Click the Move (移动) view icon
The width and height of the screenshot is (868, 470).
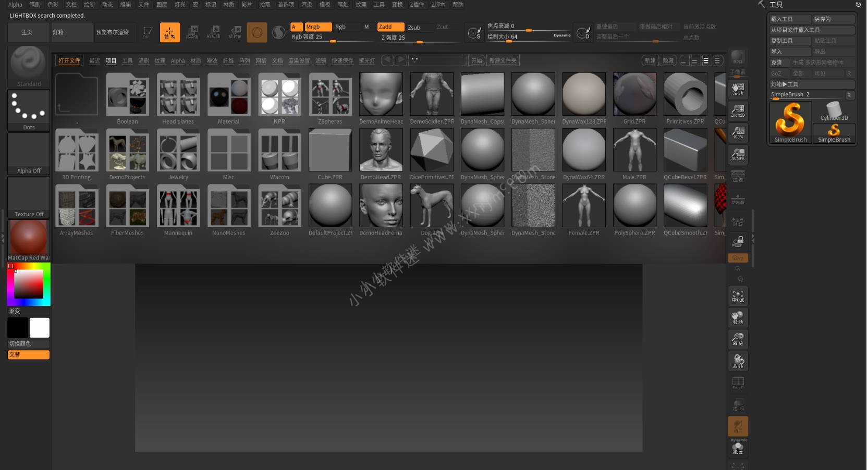pyautogui.click(x=738, y=318)
